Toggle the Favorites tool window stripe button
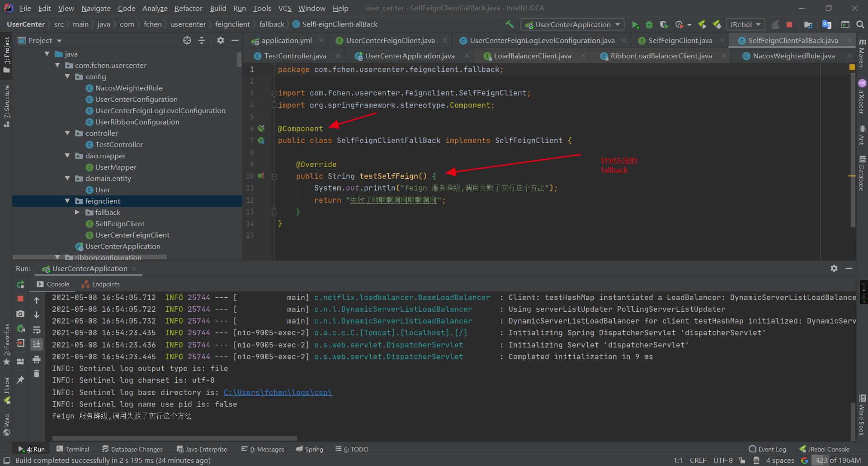 [6, 344]
